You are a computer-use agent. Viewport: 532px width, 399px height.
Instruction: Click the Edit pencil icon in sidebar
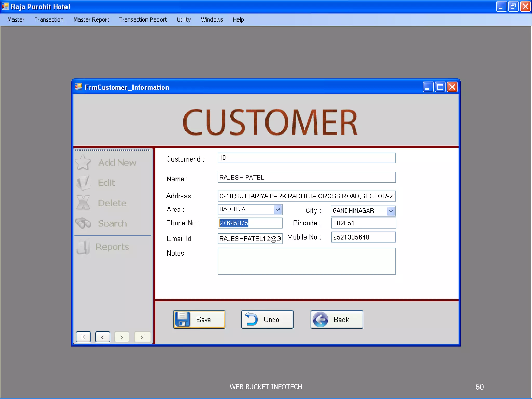click(83, 183)
